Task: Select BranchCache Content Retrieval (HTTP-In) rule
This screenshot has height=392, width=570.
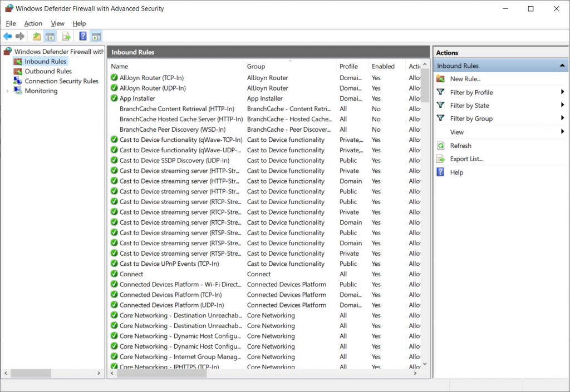Action: (264, 108)
